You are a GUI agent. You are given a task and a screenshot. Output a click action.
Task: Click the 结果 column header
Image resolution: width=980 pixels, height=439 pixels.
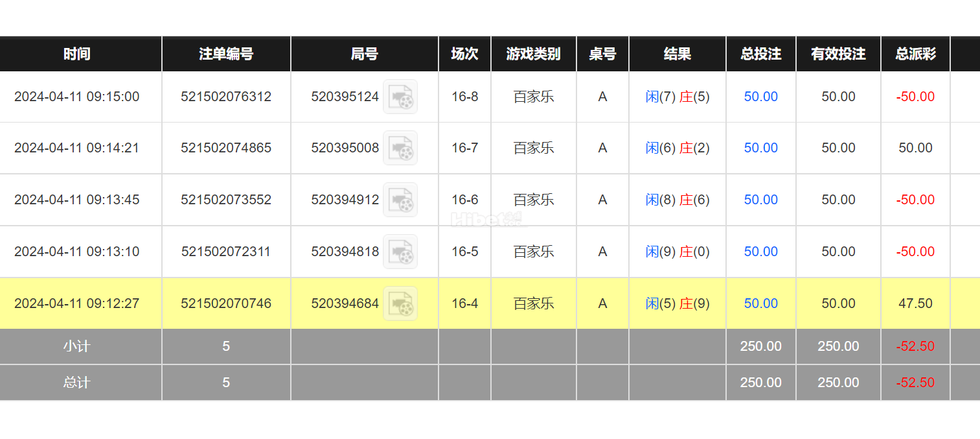click(678, 54)
